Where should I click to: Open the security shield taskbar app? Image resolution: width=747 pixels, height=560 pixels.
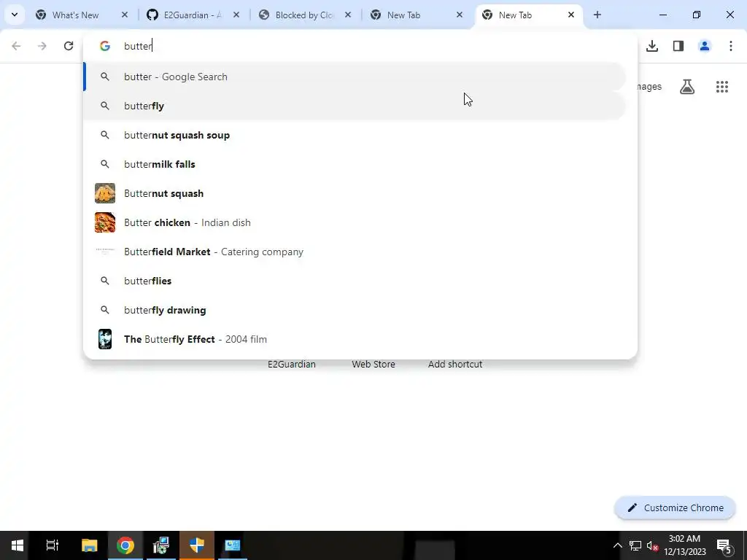coord(197,545)
